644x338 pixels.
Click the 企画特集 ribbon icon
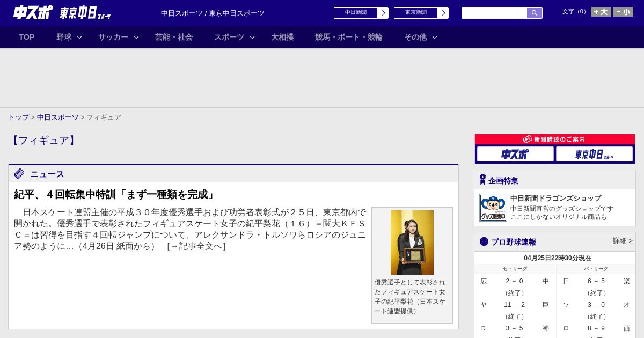[x=482, y=180]
